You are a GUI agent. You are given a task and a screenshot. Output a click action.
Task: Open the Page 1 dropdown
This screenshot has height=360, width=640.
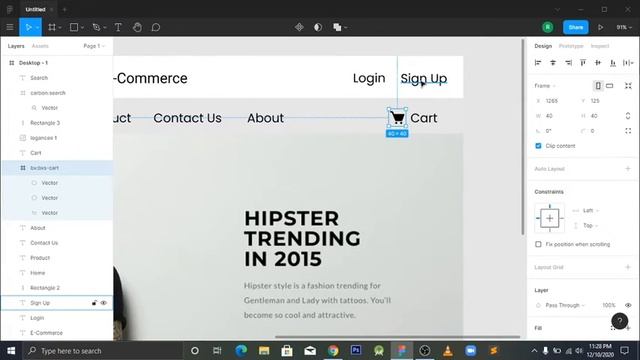pos(94,46)
